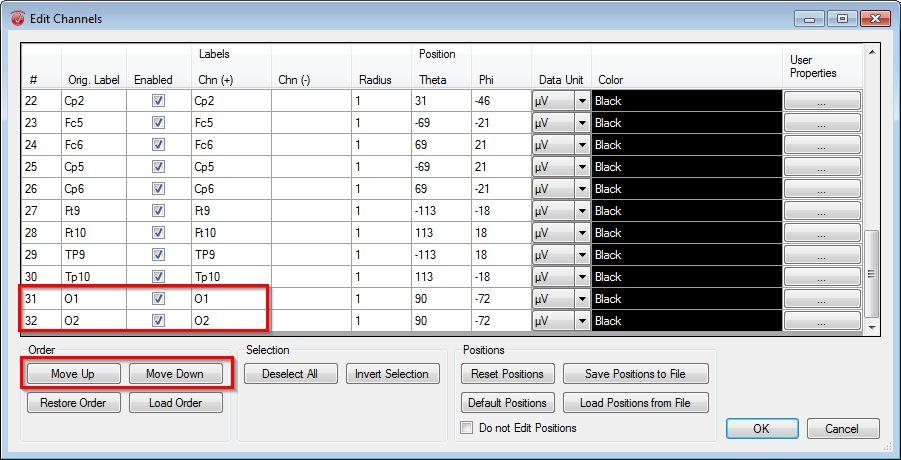901x460 pixels.
Task: Click Reset Positions button
Action: 507,374
